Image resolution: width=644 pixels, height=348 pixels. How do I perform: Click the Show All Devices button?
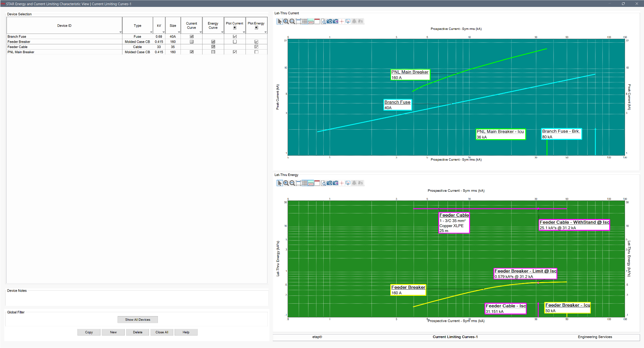[138, 319]
